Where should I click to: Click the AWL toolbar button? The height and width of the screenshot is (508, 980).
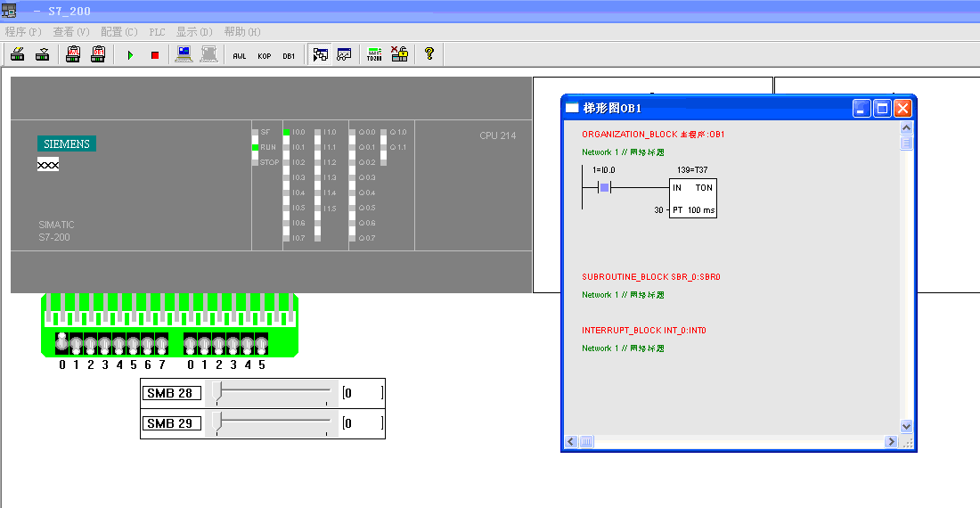239,55
